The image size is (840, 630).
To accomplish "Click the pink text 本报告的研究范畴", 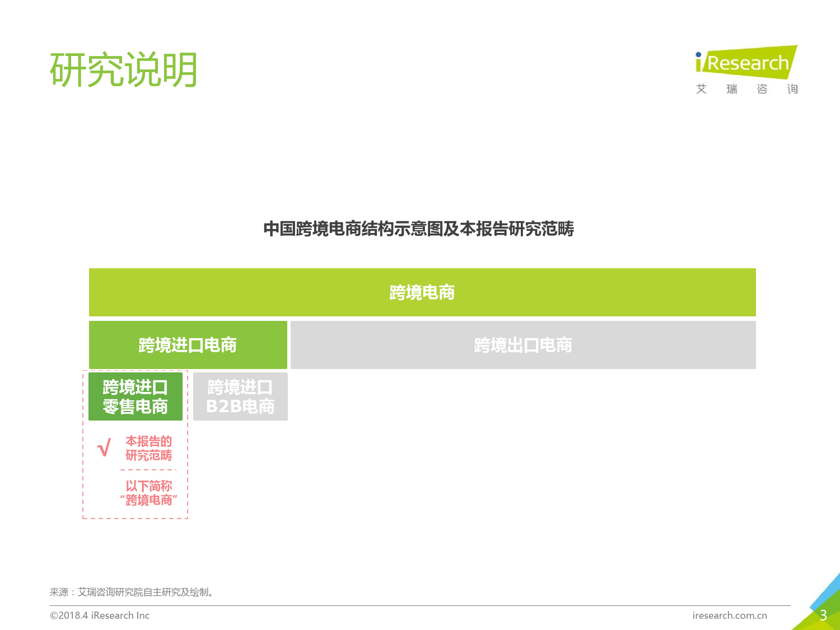I will pyautogui.click(x=149, y=449).
